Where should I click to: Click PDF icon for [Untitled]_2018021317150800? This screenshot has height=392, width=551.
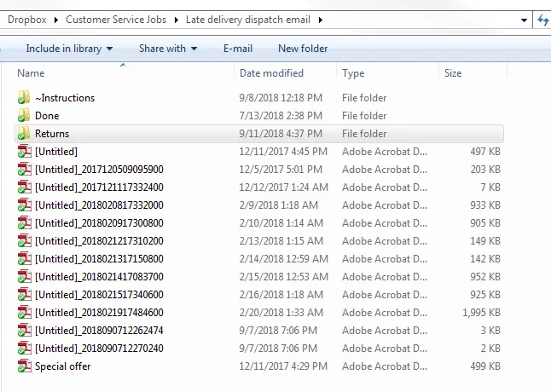pyautogui.click(x=24, y=259)
